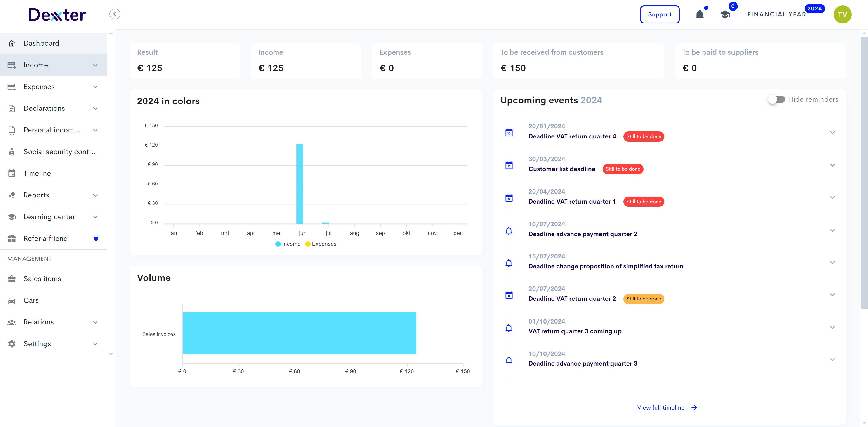Toggle Expenses series in chart legend
Viewport: 868px width, 427px height.
[321, 244]
